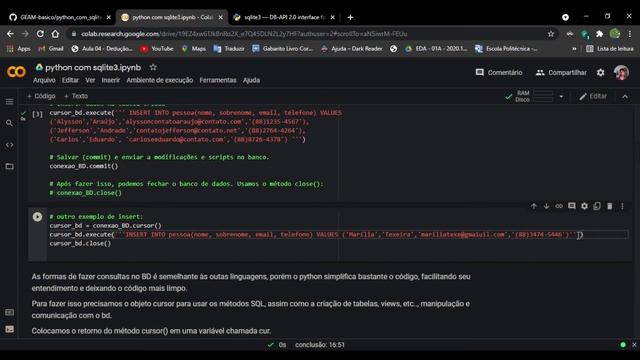Open the Comentário panel

[499, 72]
